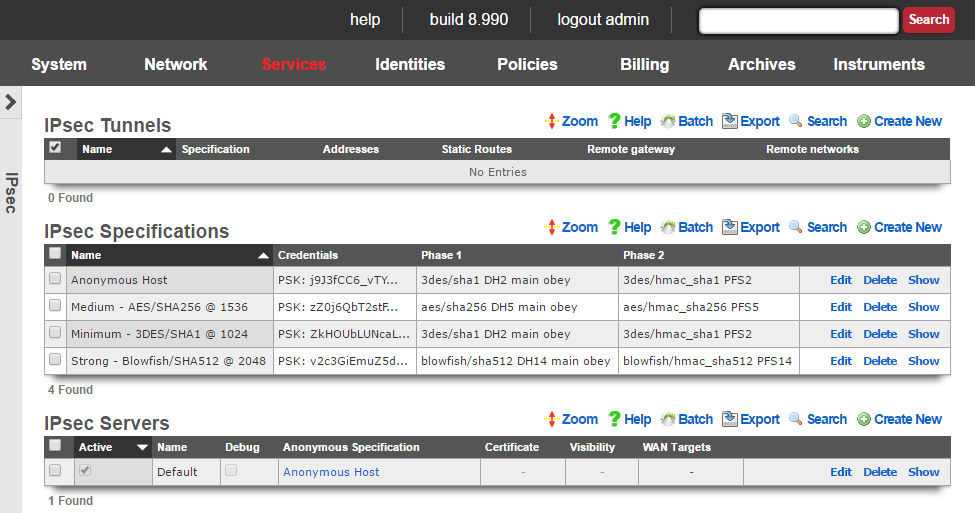Open the Policies menu
975x513 pixels.
[x=527, y=64]
